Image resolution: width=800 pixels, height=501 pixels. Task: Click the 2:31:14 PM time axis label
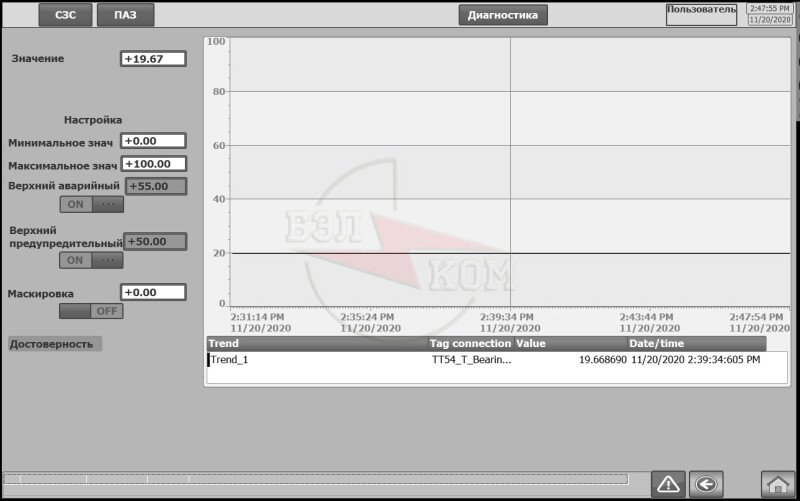tap(257, 317)
